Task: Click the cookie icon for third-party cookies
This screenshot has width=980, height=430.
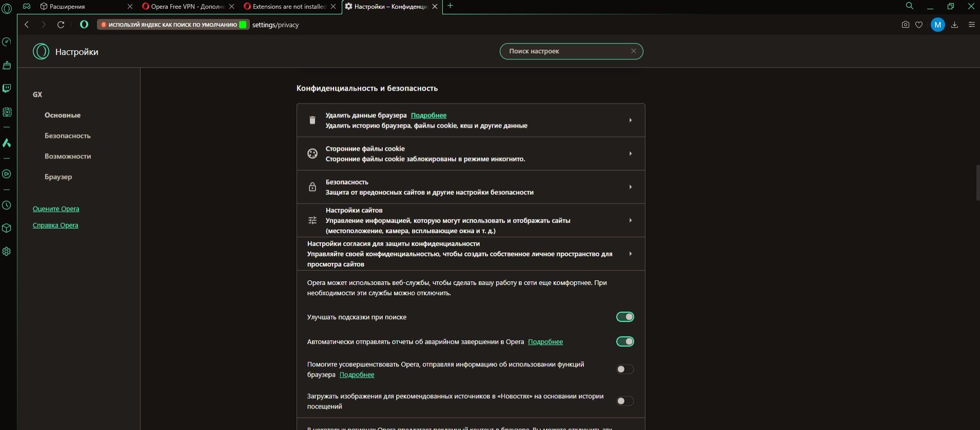Action: pos(312,153)
